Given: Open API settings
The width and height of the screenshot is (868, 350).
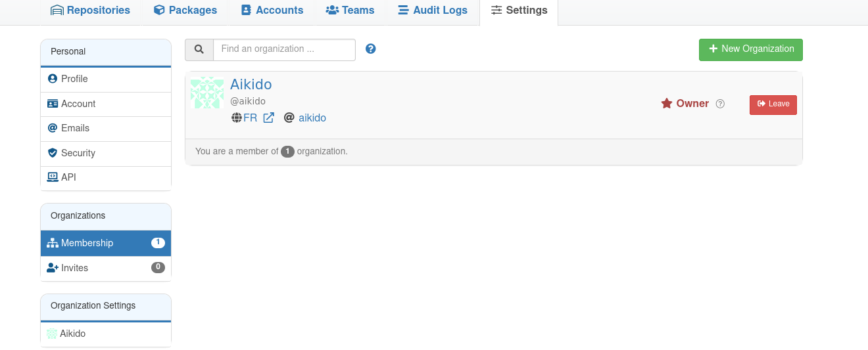Looking at the screenshot, I should (x=106, y=177).
